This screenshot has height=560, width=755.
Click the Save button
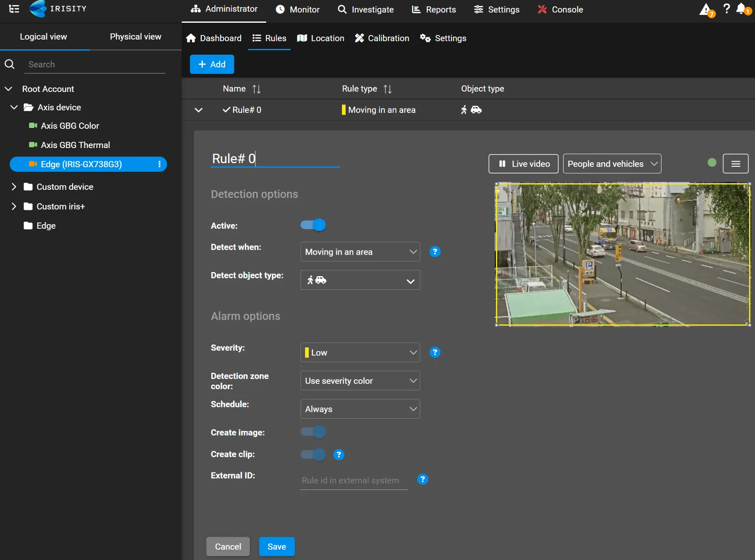pos(277,546)
